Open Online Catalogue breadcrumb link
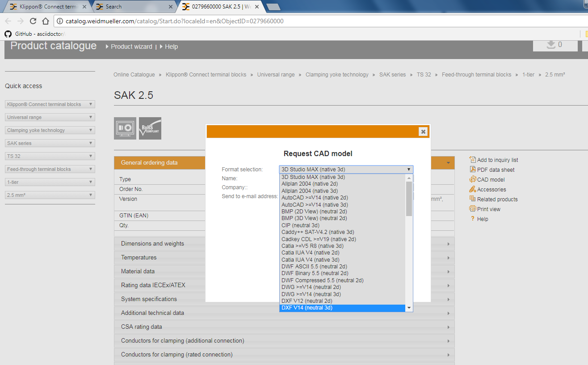This screenshot has height=365, width=588. coord(134,75)
